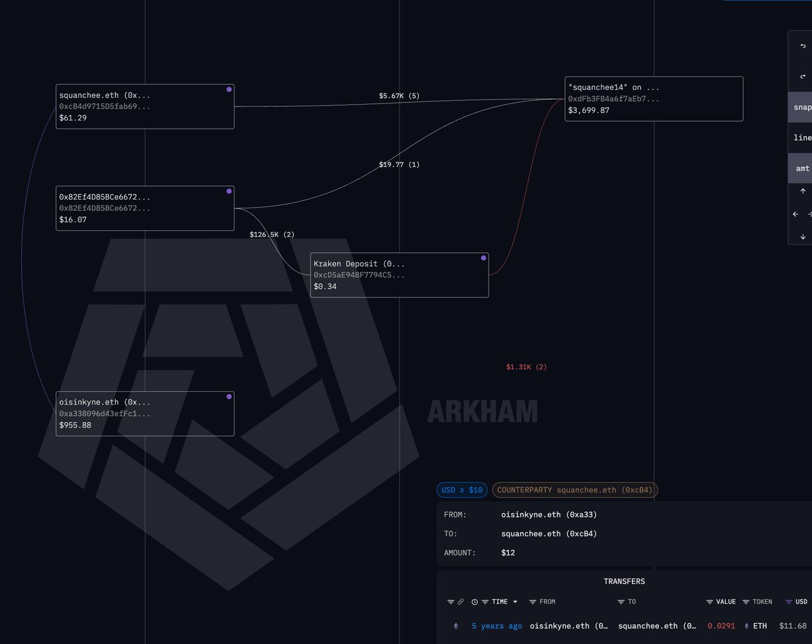
Task: Toggle the snap option
Action: coord(800,107)
